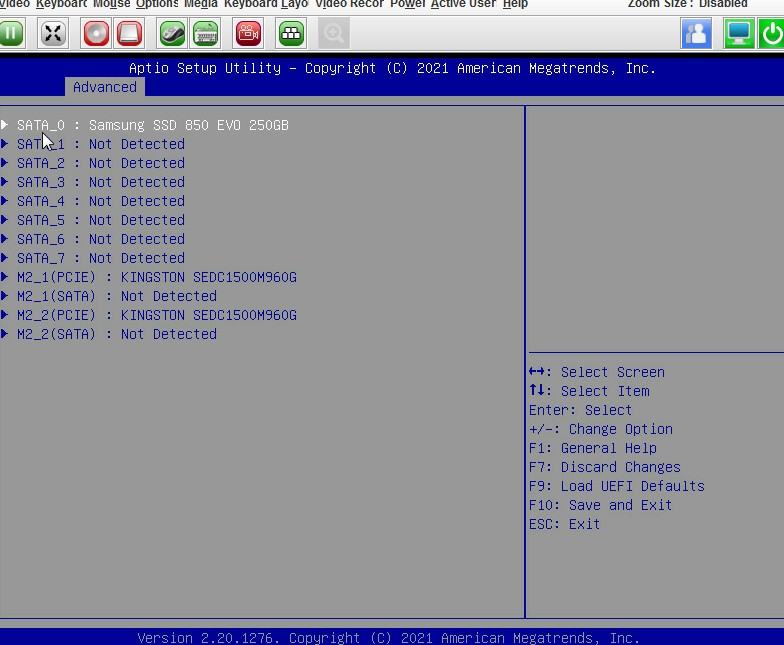
Task: Open the Options menu
Action: [x=157, y=4]
